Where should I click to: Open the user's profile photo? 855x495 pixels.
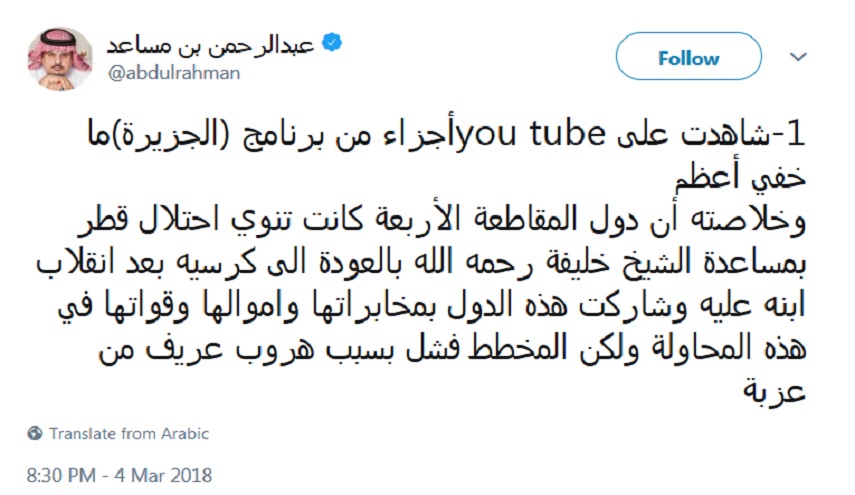[59, 59]
